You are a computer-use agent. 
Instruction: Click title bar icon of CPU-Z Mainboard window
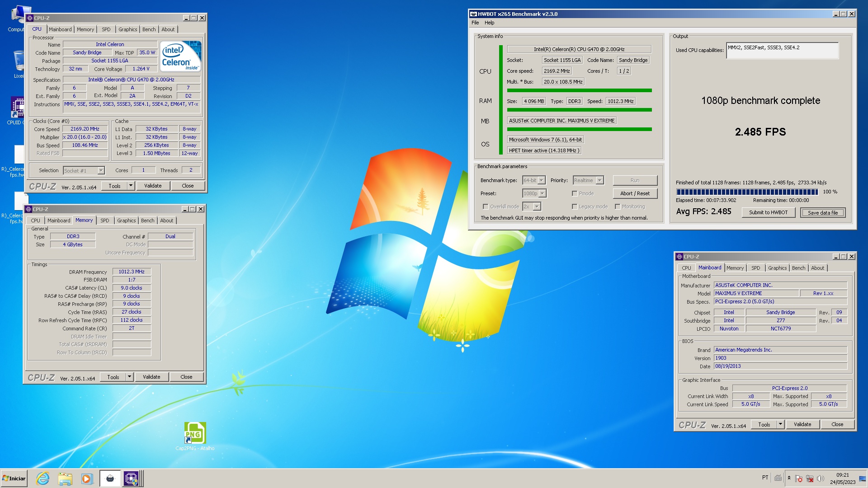click(x=679, y=257)
